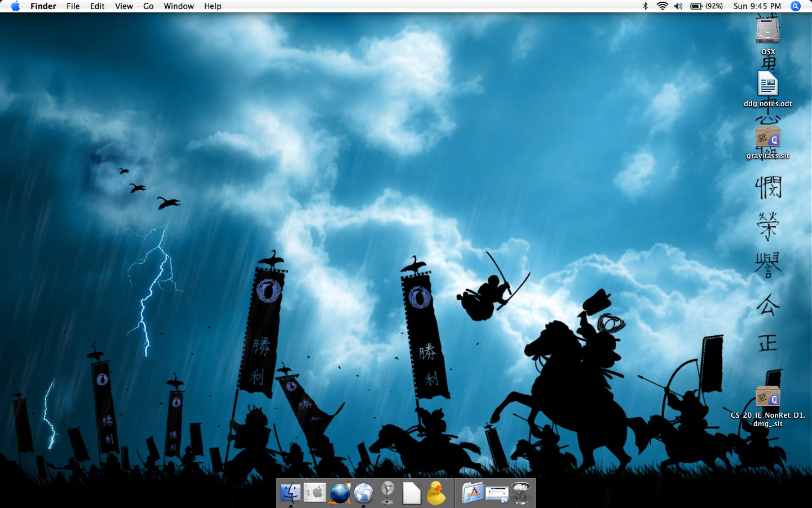Open the Applications folder in Dock

click(473, 493)
